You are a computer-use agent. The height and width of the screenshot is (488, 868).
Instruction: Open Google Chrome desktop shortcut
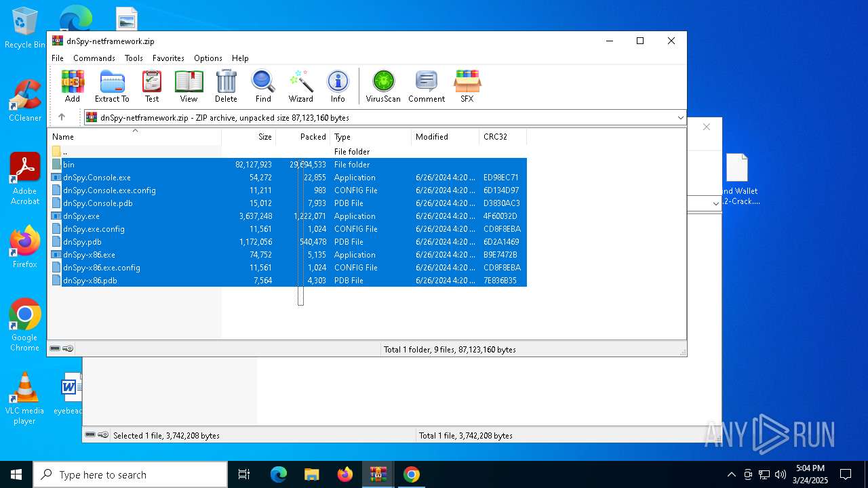click(x=25, y=325)
